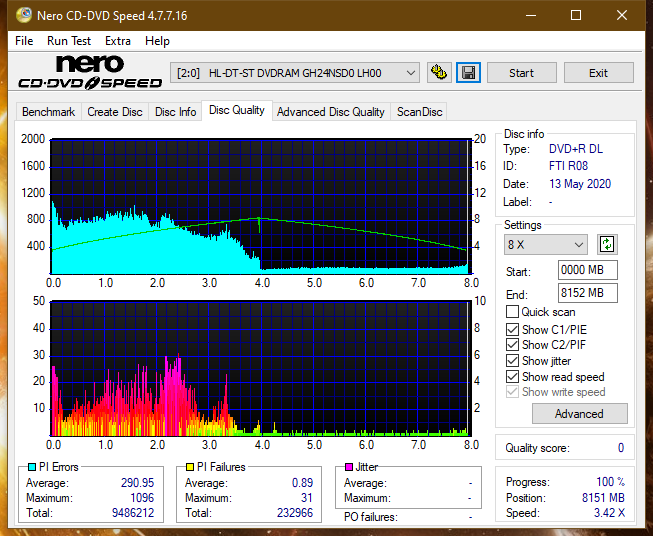Click the Progress value 100 %
This screenshot has height=536, width=653.
(x=611, y=482)
